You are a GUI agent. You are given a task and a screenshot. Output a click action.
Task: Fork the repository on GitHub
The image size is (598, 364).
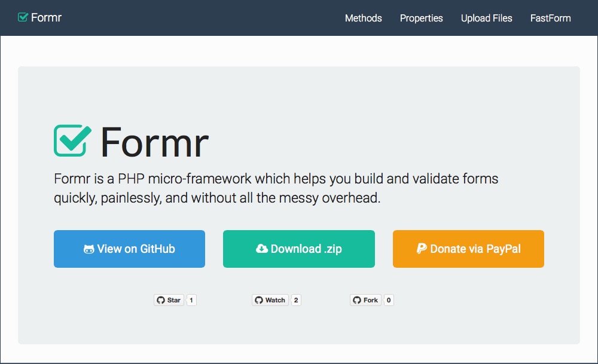(365, 300)
